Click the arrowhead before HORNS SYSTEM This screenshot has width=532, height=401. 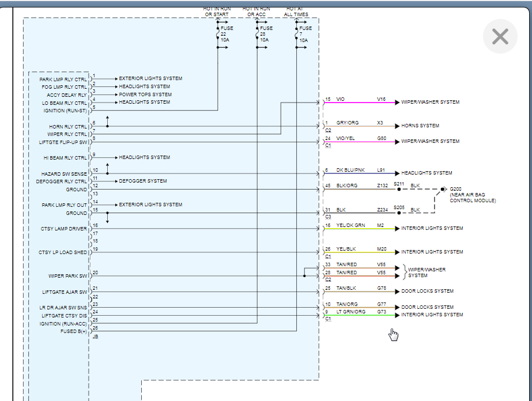(397, 126)
